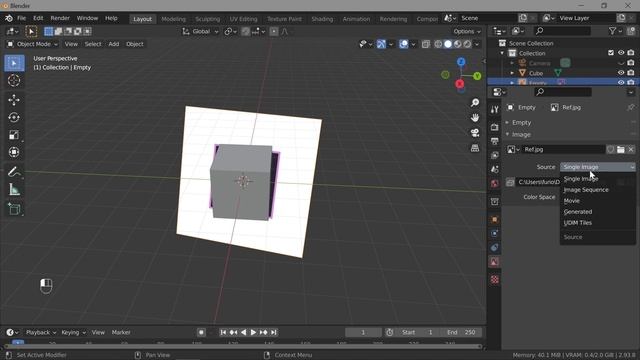Open the Tool properties tab
This screenshot has width=640, height=360.
pos(495,109)
